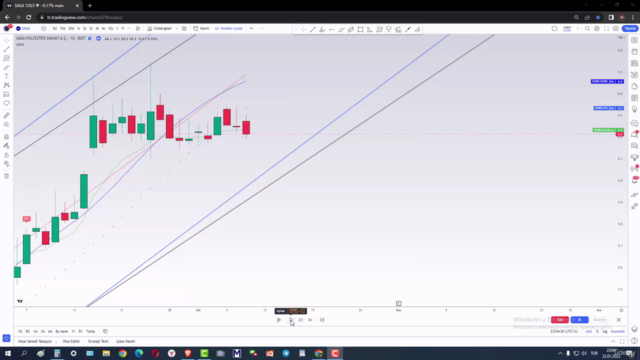The height and width of the screenshot is (360, 640).
Task: Open the İşlem Paneli tab
Action: click(x=125, y=341)
